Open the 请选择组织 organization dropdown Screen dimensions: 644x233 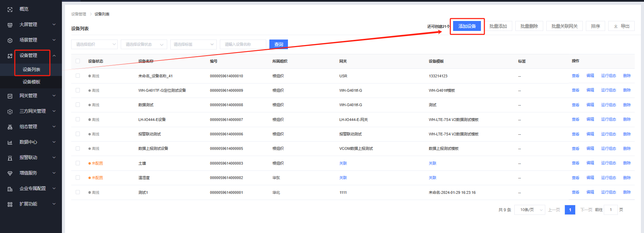tap(94, 44)
